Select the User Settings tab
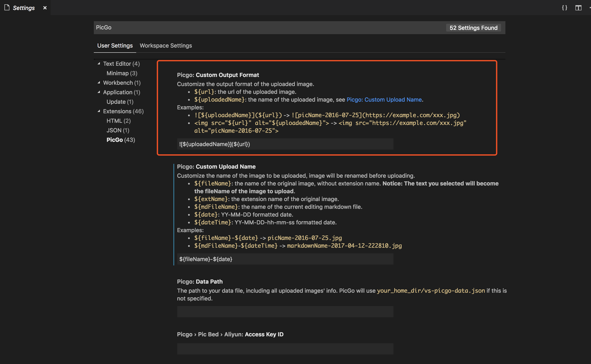Image resolution: width=591 pixels, height=364 pixels. [x=115, y=45]
